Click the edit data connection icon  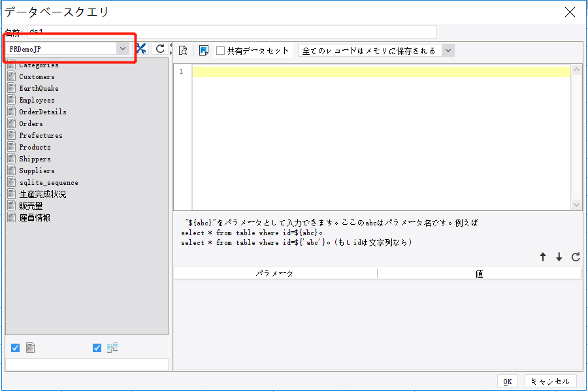(x=141, y=49)
